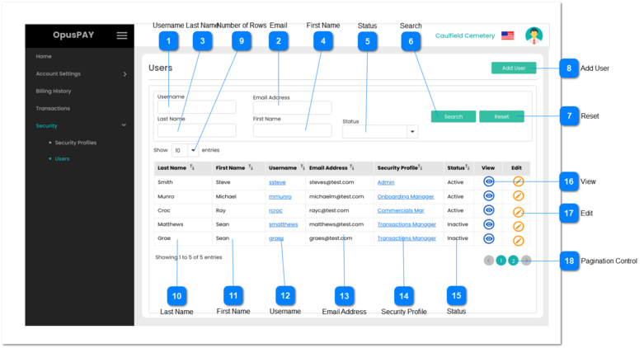Click the view eye icon for Ray Croc
644x348 pixels.
489,211
